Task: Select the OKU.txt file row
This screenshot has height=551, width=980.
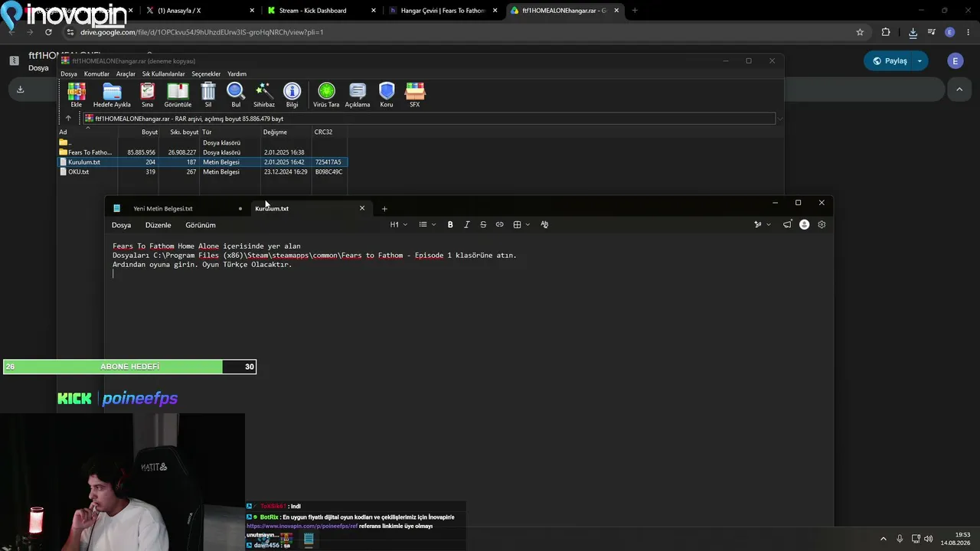Action: 203,172
